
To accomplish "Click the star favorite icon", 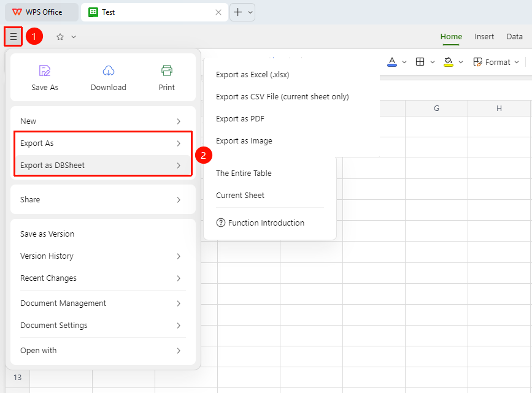I will [60, 37].
